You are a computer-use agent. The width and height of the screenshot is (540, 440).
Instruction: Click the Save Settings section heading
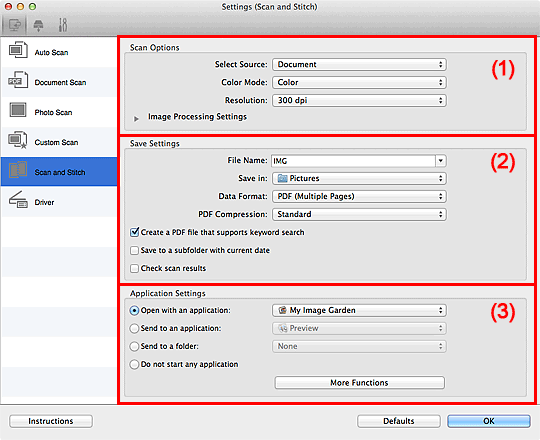pyautogui.click(x=155, y=144)
